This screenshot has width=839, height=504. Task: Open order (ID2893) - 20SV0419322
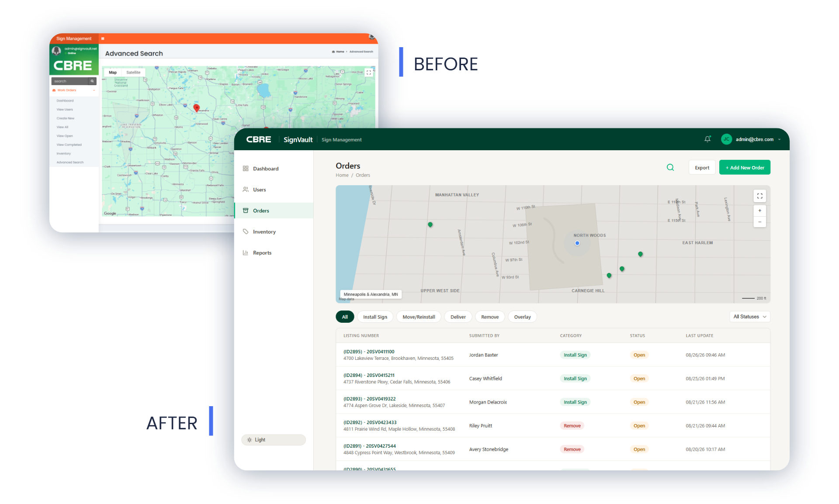pos(369,399)
